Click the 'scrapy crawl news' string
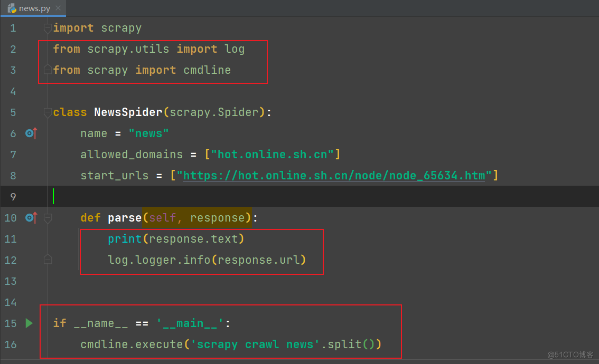 [x=255, y=344]
